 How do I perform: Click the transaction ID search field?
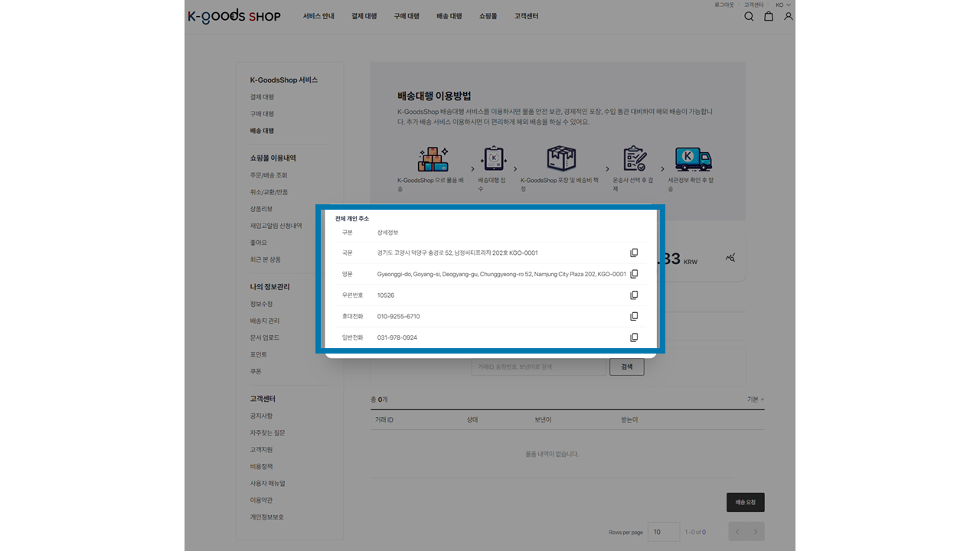tap(539, 367)
